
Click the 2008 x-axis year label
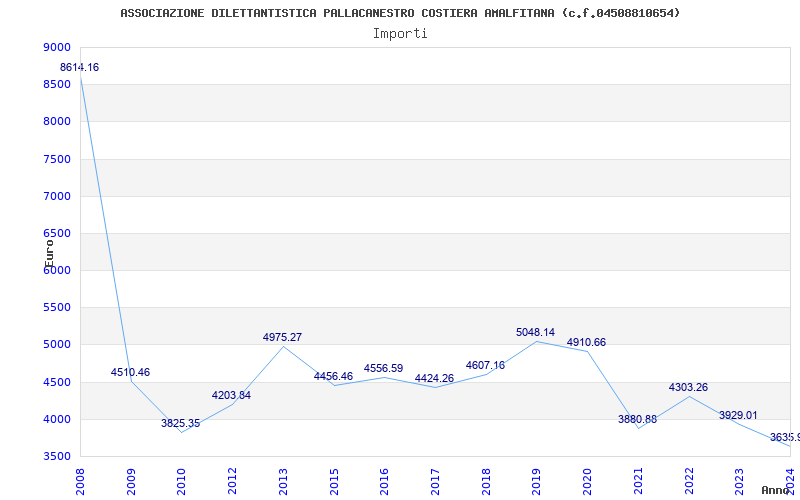pos(80,482)
